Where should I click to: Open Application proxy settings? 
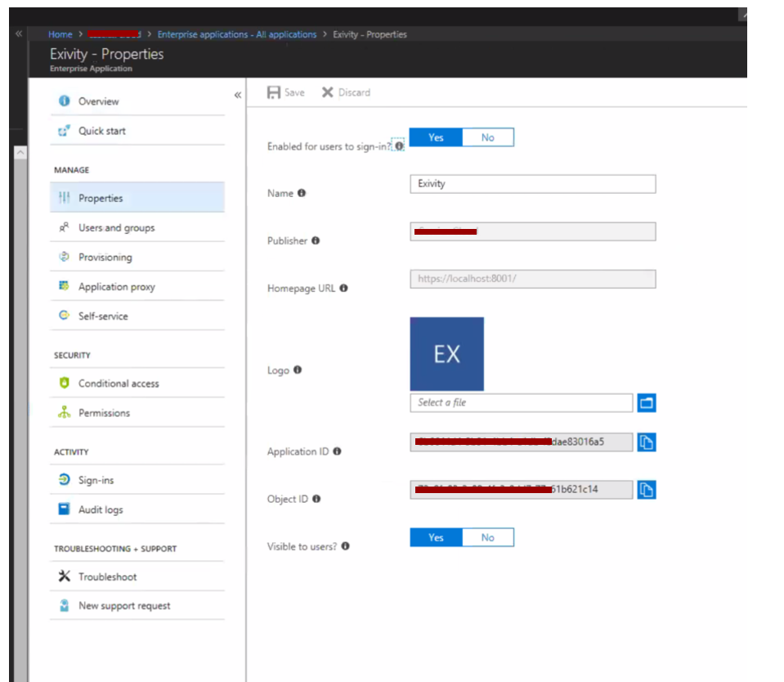point(137,286)
